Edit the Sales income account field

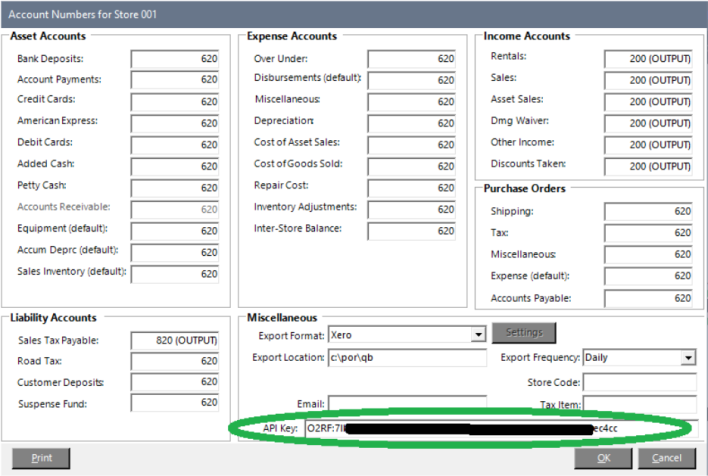coord(648,80)
